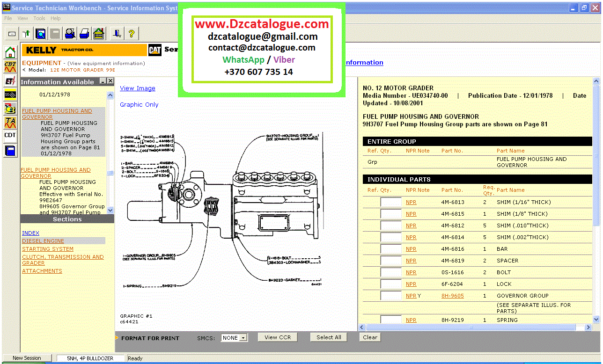Open NPR note for 4M-6813 shim
The width and height of the screenshot is (603, 364).
coord(411,202)
